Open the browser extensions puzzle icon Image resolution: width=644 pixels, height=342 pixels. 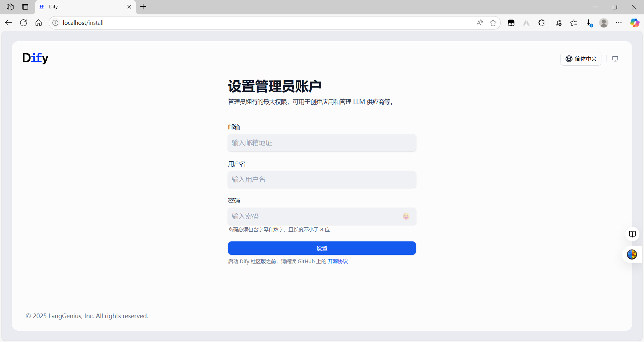pyautogui.click(x=541, y=23)
